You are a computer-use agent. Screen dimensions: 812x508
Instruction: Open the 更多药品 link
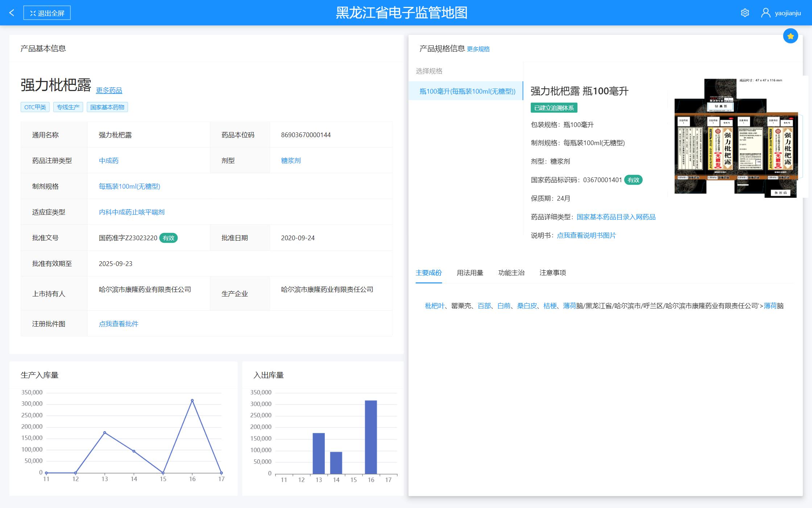(x=109, y=90)
